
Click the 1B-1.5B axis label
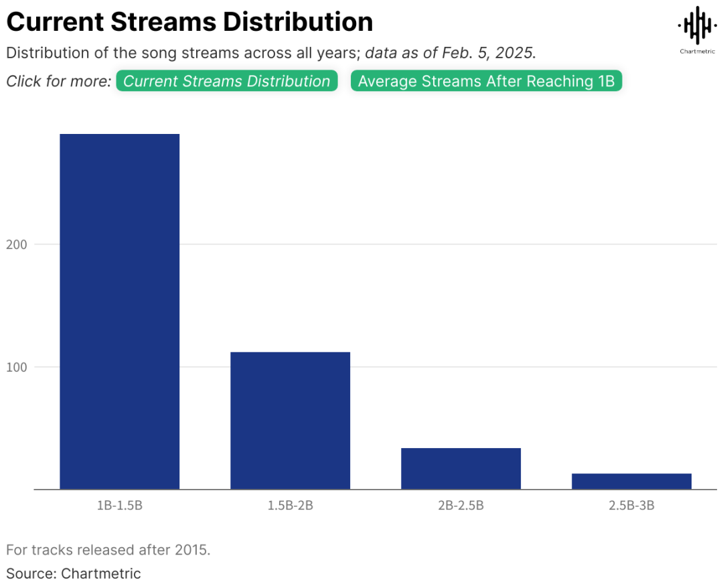(x=119, y=506)
